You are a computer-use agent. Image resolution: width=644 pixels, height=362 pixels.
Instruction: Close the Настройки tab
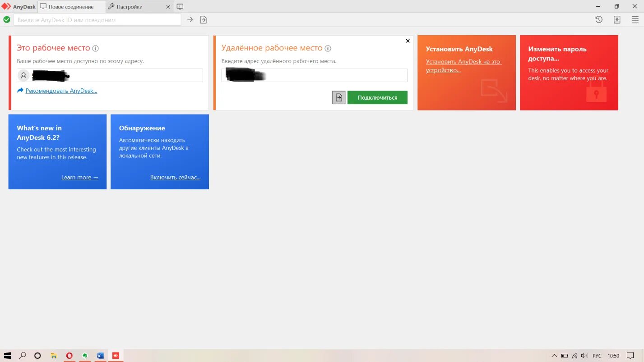pos(168,7)
